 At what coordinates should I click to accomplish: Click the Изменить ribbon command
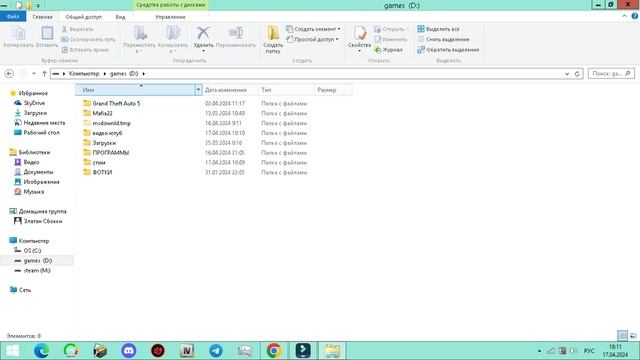click(390, 39)
